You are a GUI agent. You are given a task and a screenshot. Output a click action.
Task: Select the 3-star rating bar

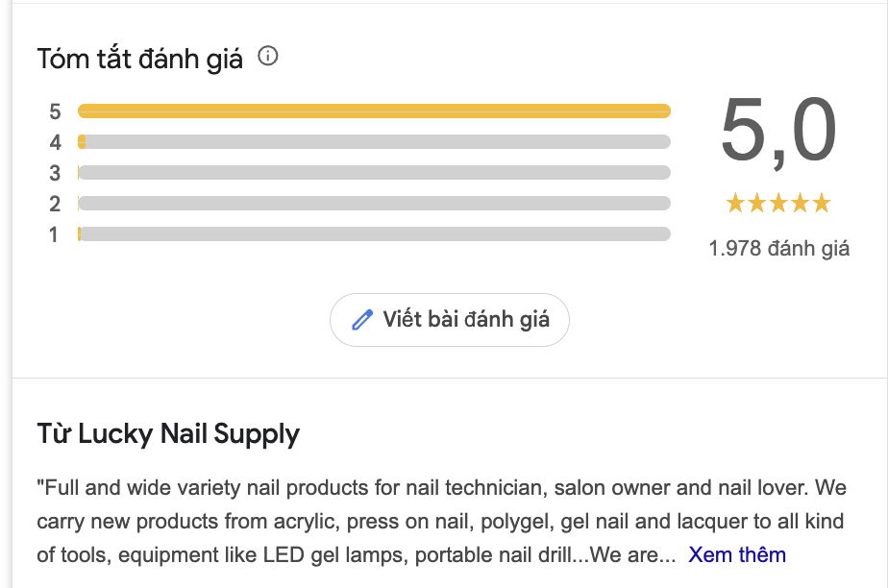[375, 173]
